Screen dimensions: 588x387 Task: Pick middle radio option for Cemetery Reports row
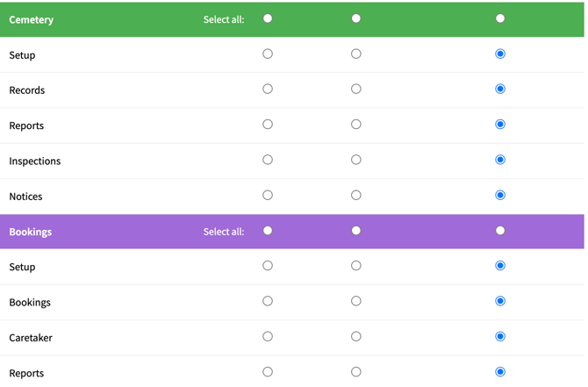tap(355, 125)
